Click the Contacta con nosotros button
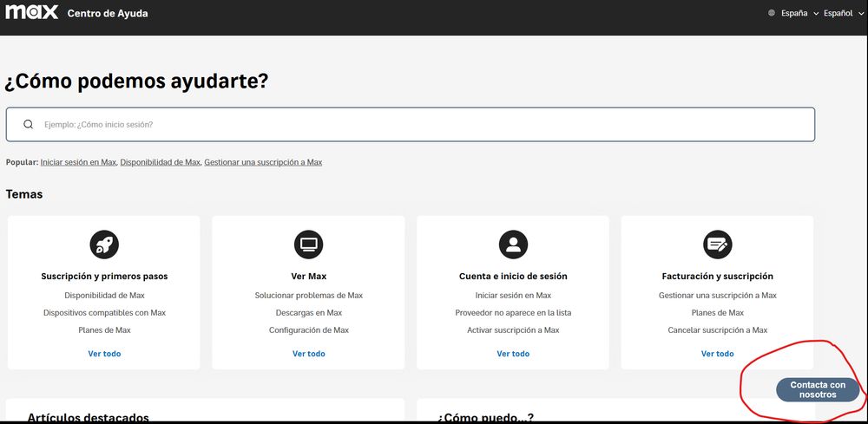868x424 pixels. pyautogui.click(x=818, y=389)
